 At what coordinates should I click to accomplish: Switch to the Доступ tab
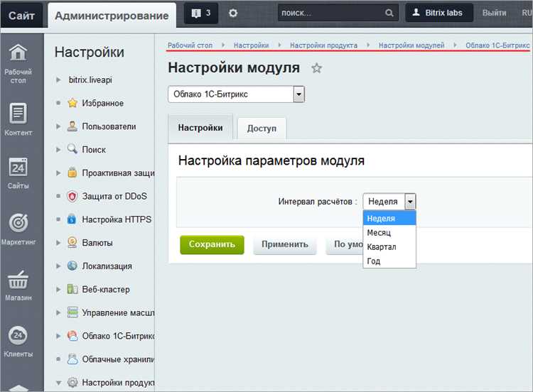(262, 129)
